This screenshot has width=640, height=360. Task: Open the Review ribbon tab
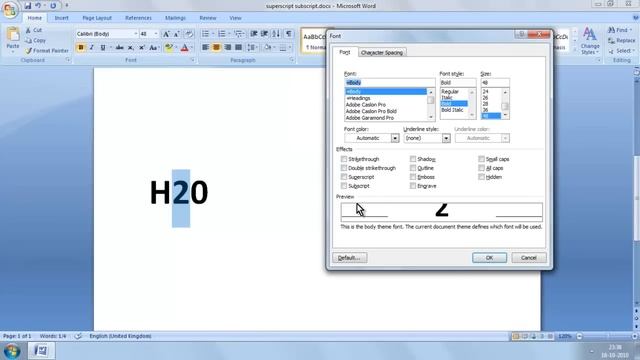(208, 18)
